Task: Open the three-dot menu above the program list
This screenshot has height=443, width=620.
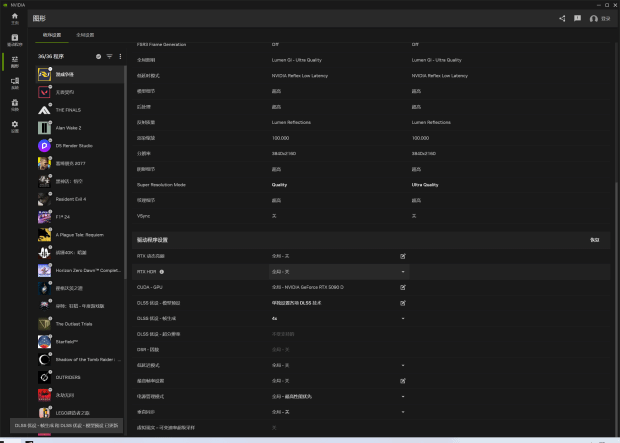Action: [x=120, y=57]
